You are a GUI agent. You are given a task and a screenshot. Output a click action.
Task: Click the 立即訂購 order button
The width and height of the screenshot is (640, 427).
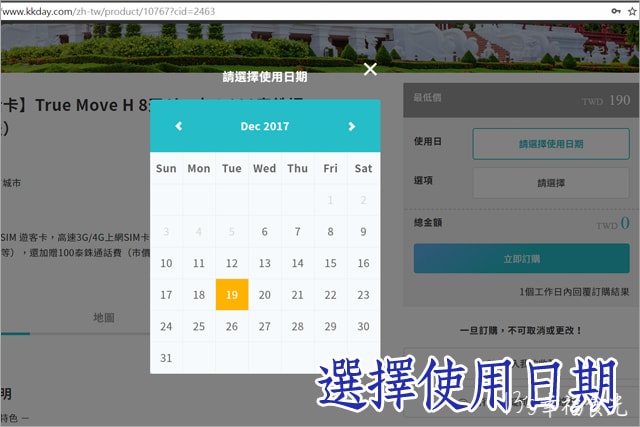522,258
